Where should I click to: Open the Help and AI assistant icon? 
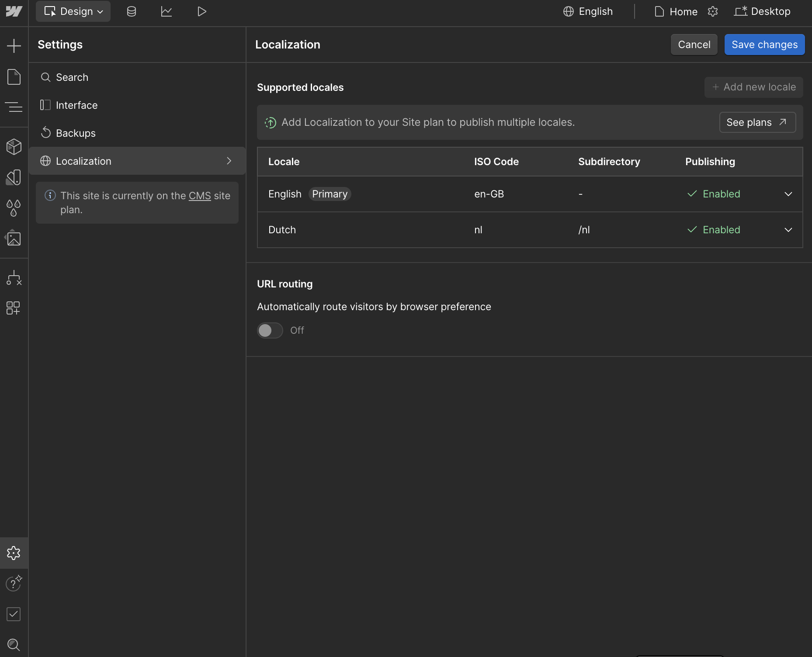pyautogui.click(x=14, y=583)
